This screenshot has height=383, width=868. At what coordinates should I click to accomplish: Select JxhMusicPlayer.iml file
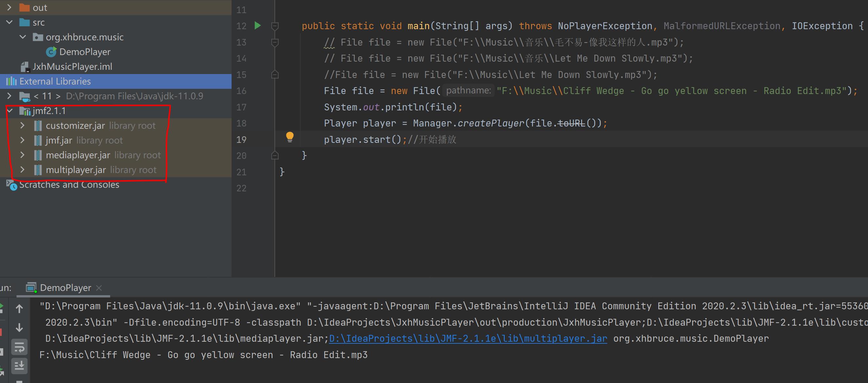click(72, 67)
